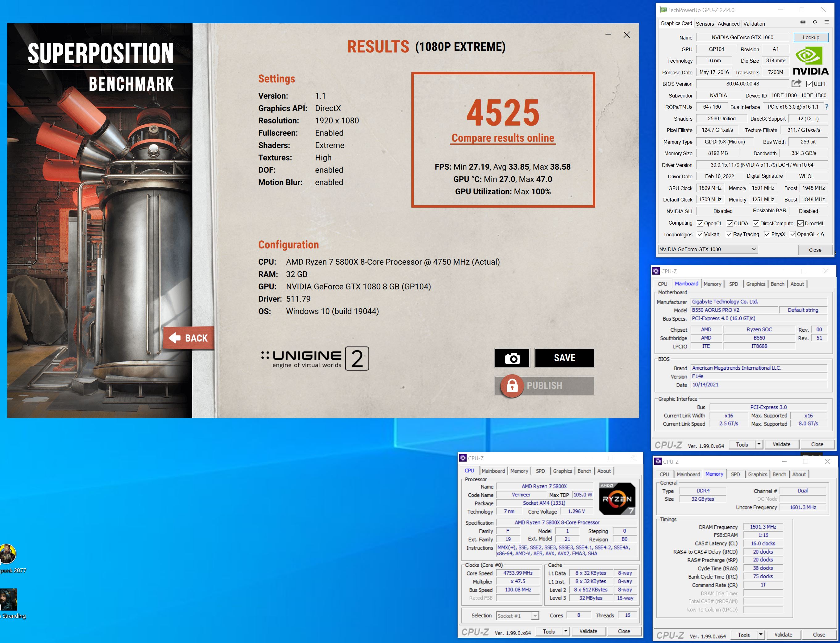Click Tools button in CPU-Z Memory window
This screenshot has width=840, height=643.
(x=743, y=635)
